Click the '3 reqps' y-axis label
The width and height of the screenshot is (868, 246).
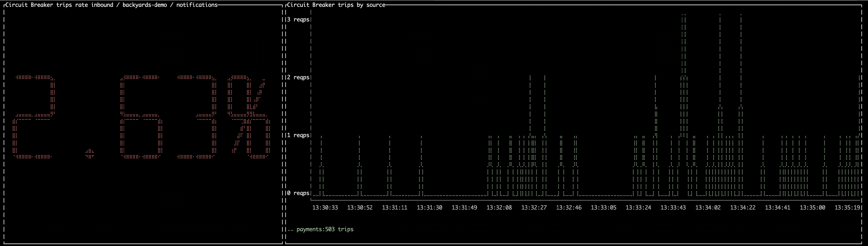click(x=298, y=20)
